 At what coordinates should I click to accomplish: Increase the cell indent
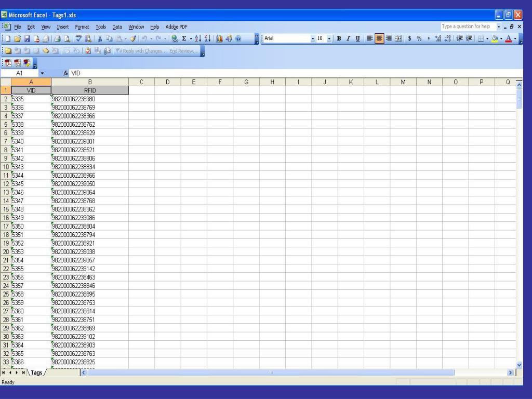469,38
